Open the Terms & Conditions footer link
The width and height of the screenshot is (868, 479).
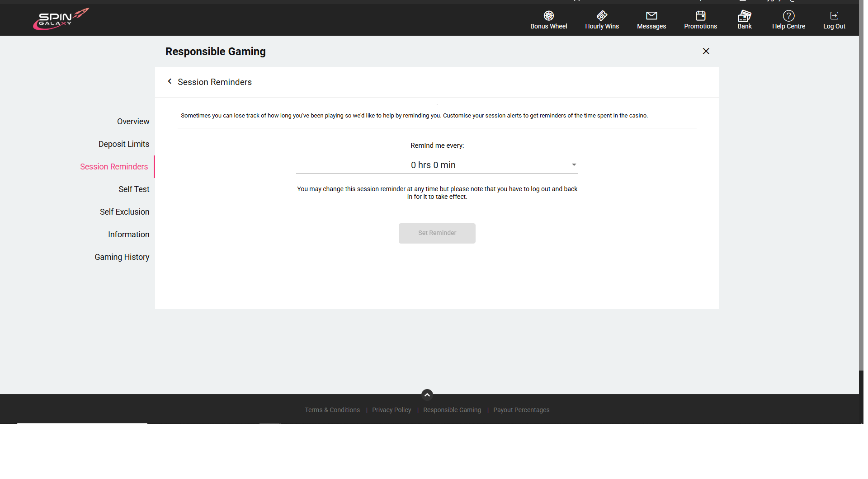(x=332, y=410)
